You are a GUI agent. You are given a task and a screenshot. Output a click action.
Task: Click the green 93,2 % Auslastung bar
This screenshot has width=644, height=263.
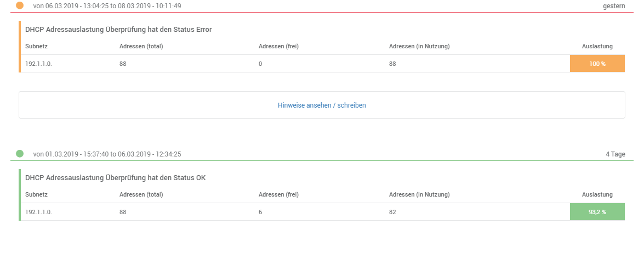click(597, 212)
